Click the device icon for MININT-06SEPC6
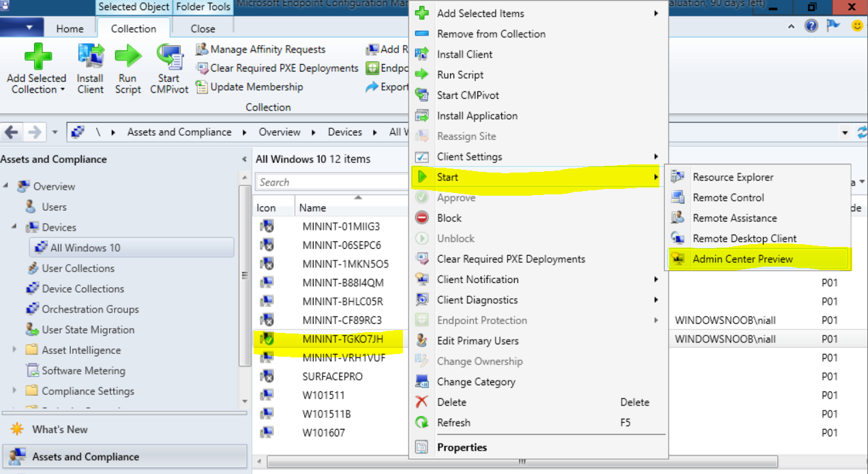 click(267, 245)
